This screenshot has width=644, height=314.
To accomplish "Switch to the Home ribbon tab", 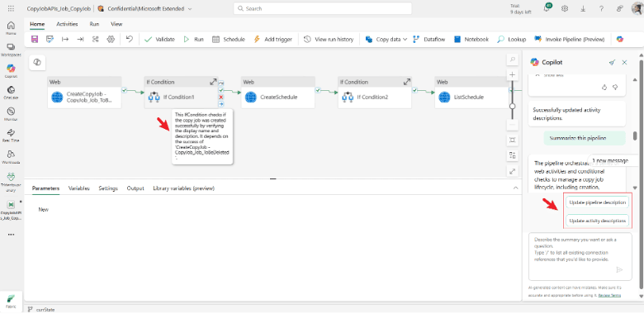I will (x=37, y=24).
